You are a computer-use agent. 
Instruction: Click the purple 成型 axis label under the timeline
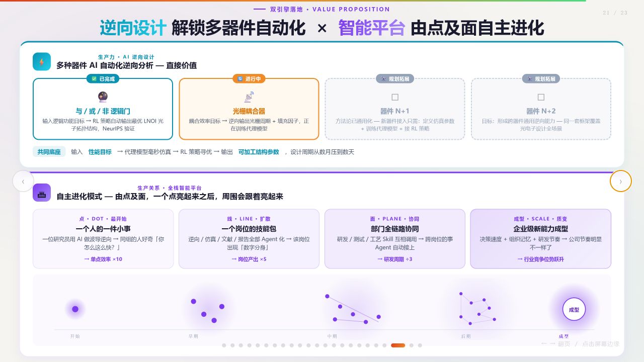click(x=563, y=336)
